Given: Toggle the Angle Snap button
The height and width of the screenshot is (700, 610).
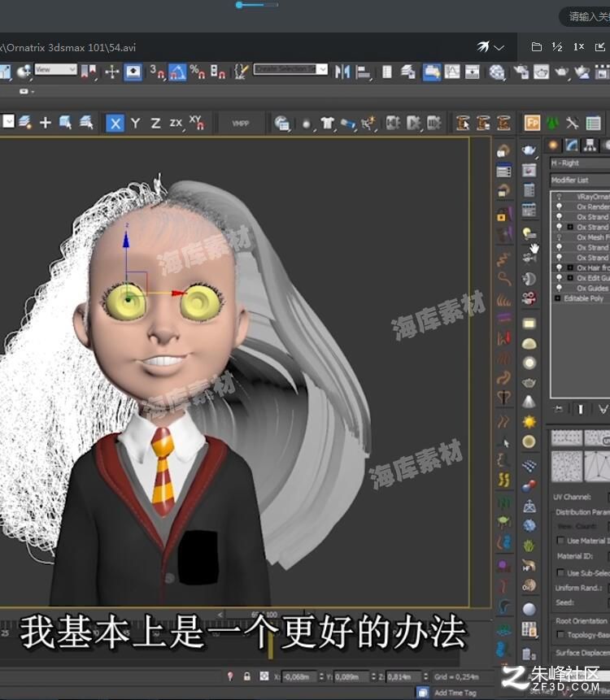Looking at the screenshot, I should pos(176,72).
